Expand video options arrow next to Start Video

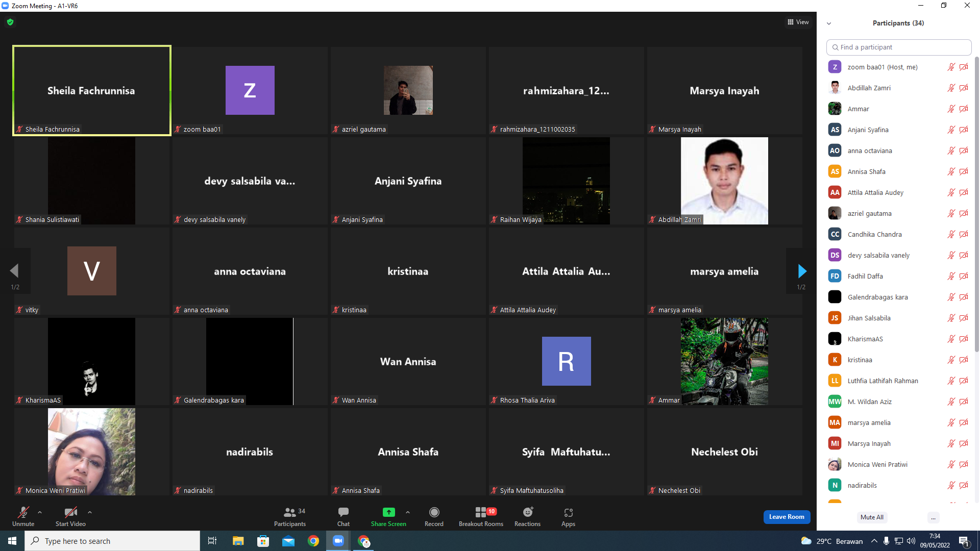click(90, 512)
